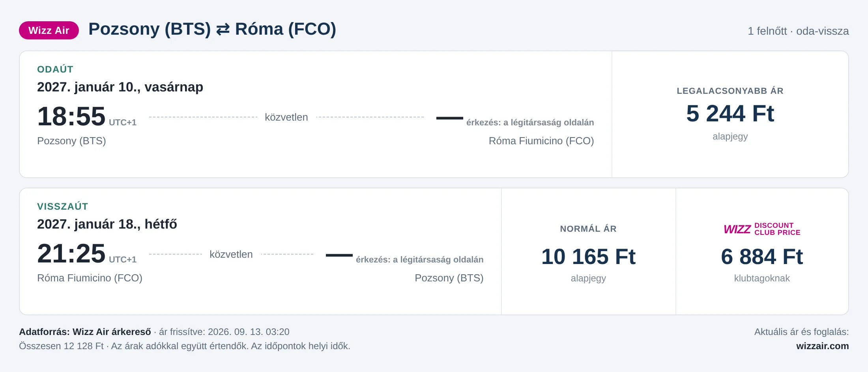The image size is (868, 372).
Task: Click the VISSZAÚT section label
Action: pos(63,206)
